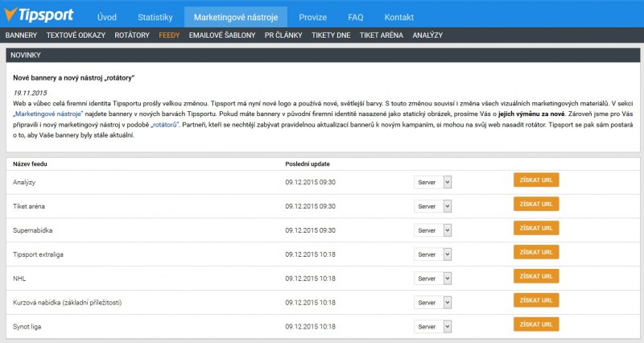
Task: Select the Tipsport extraliga feed name
Action: point(38,254)
